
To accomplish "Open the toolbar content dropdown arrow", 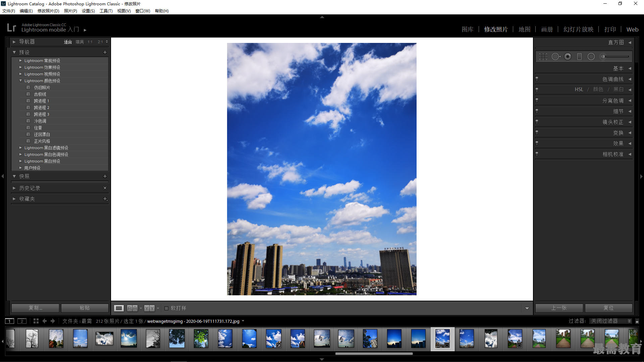I will tap(527, 308).
